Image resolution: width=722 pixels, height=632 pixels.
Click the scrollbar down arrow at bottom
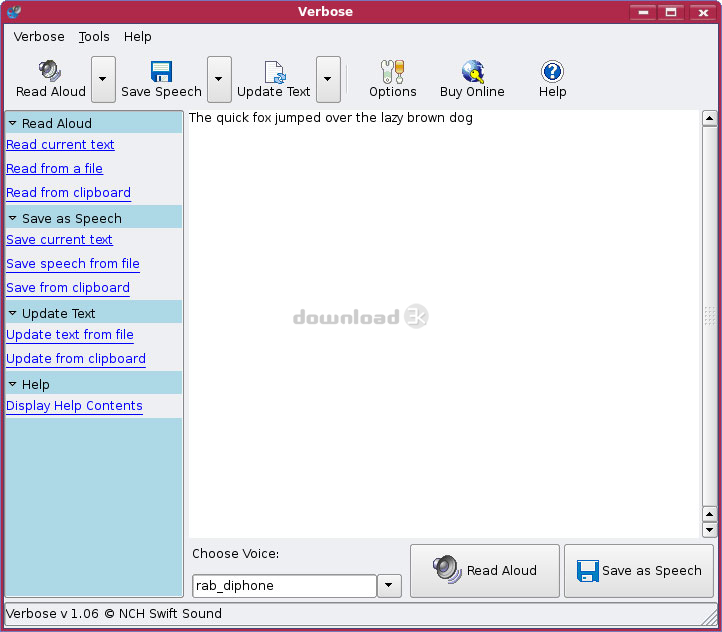click(x=709, y=530)
